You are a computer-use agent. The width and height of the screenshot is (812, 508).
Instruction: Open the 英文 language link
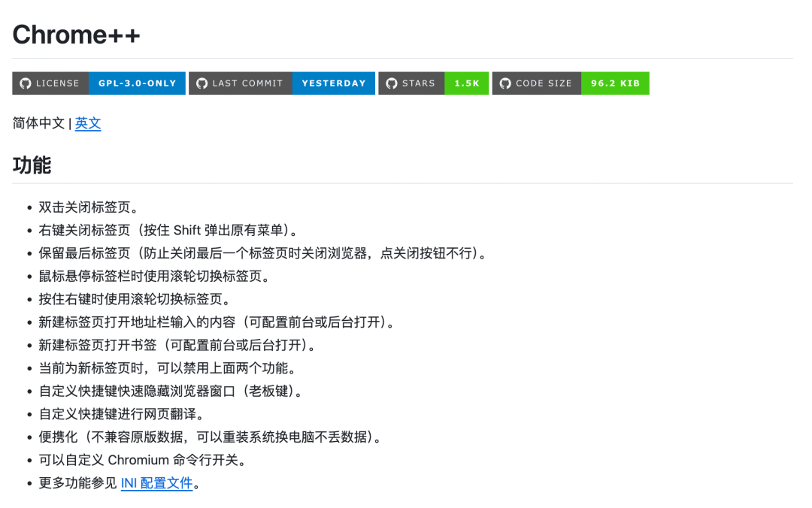click(x=88, y=123)
